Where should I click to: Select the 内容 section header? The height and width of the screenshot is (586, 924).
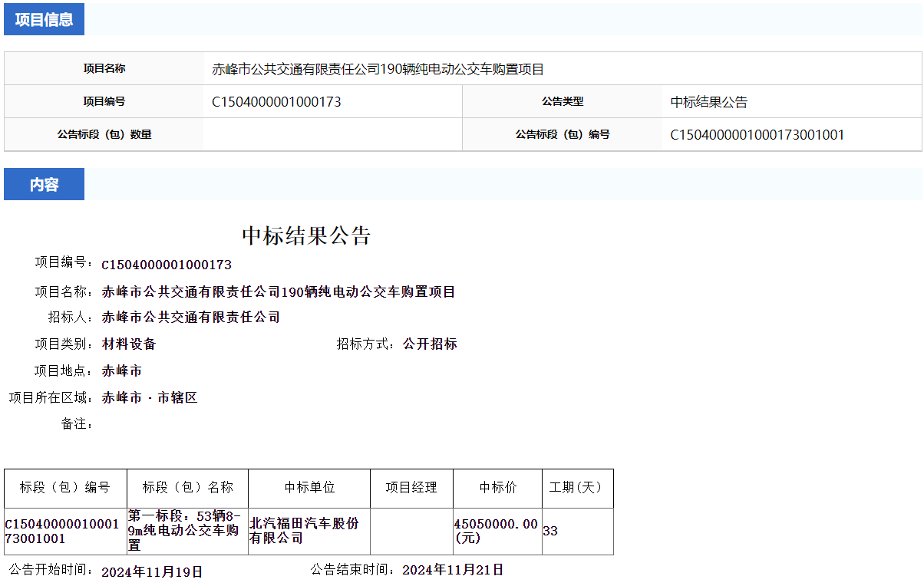point(44,184)
